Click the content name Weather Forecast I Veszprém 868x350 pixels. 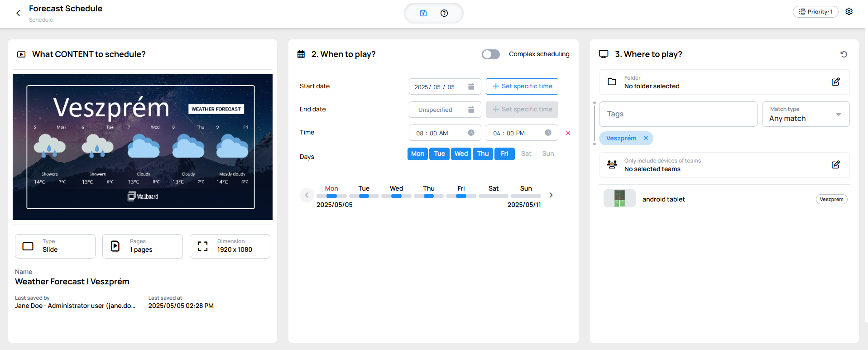point(72,282)
